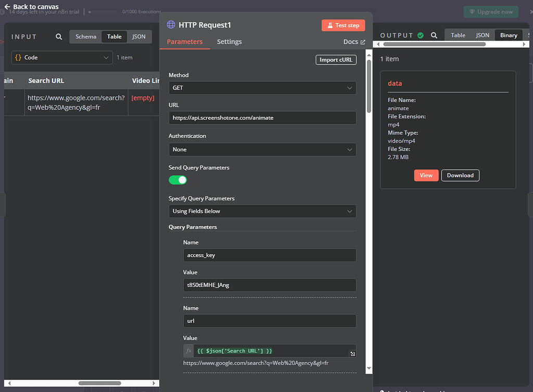Expand the Authentication None dropdown
Viewport: 533px width, 392px height.
coord(262,149)
